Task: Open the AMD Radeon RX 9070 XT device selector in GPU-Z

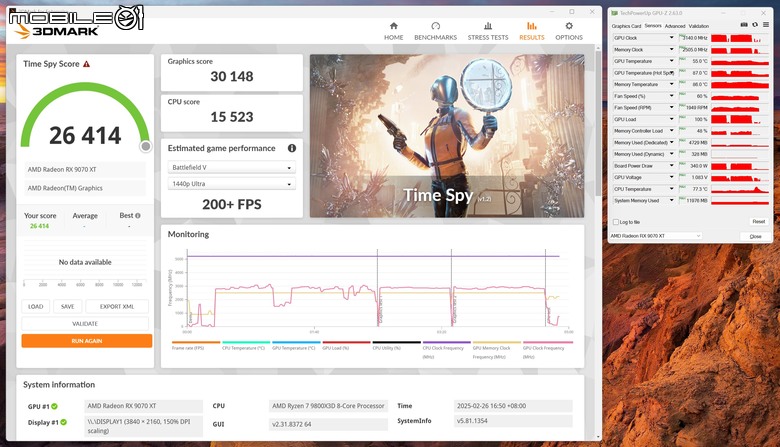Action: click(x=656, y=236)
